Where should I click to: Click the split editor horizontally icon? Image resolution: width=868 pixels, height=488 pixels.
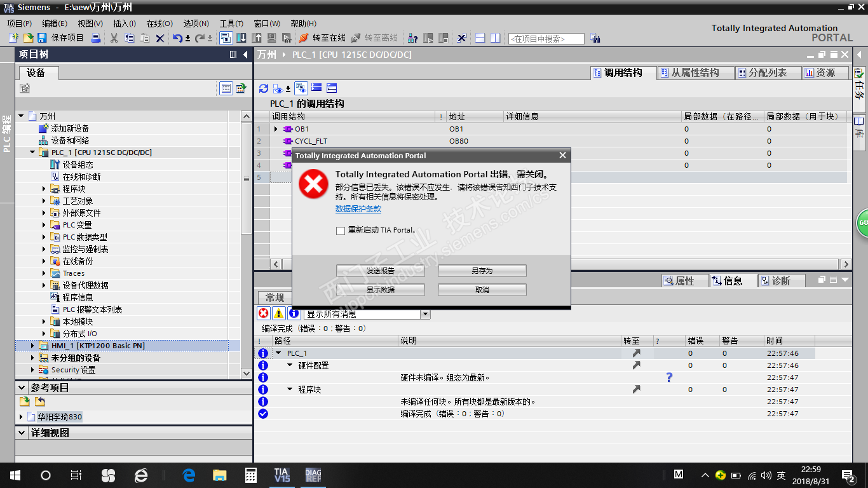pyautogui.click(x=480, y=38)
